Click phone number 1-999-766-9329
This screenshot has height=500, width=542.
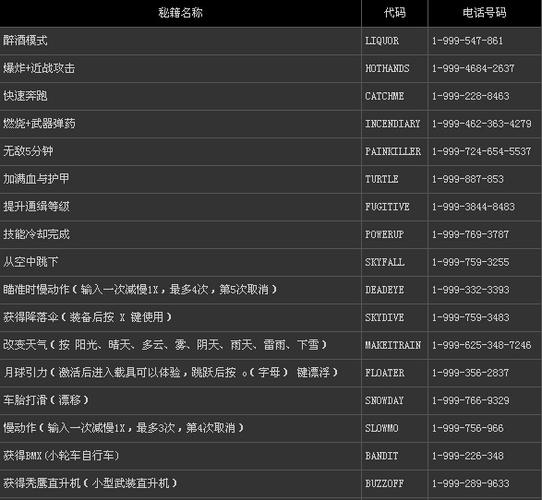point(470,400)
